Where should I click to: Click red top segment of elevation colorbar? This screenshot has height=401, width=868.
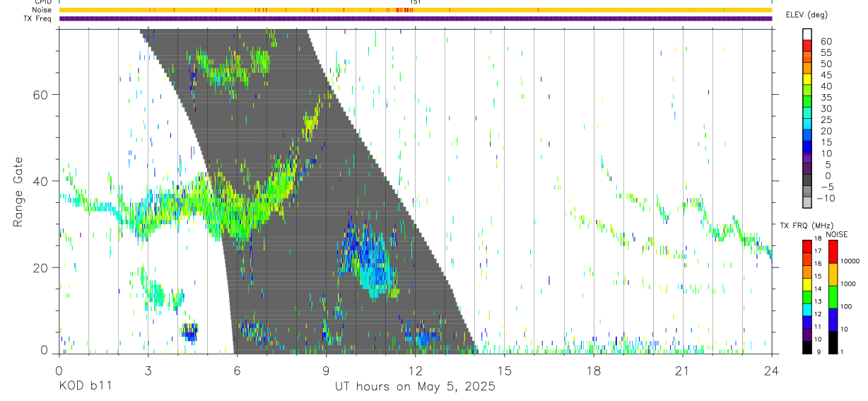click(807, 45)
